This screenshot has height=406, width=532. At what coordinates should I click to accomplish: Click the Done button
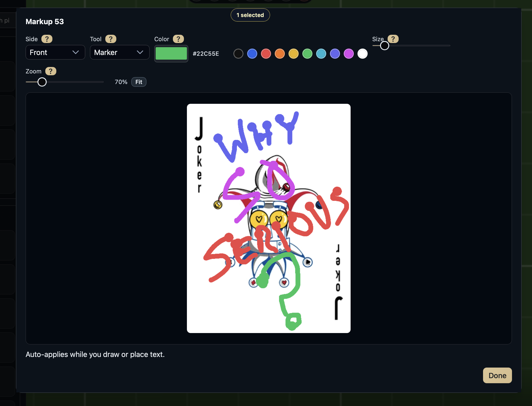497,375
